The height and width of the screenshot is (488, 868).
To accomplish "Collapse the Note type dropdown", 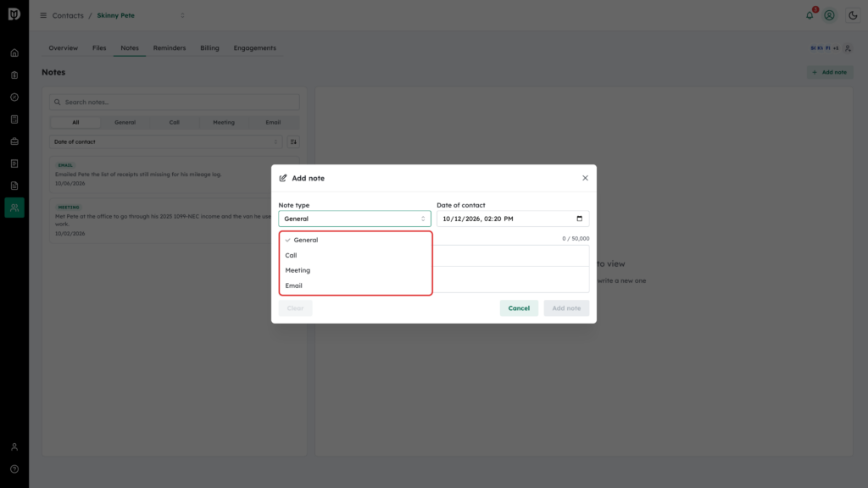I will (355, 219).
